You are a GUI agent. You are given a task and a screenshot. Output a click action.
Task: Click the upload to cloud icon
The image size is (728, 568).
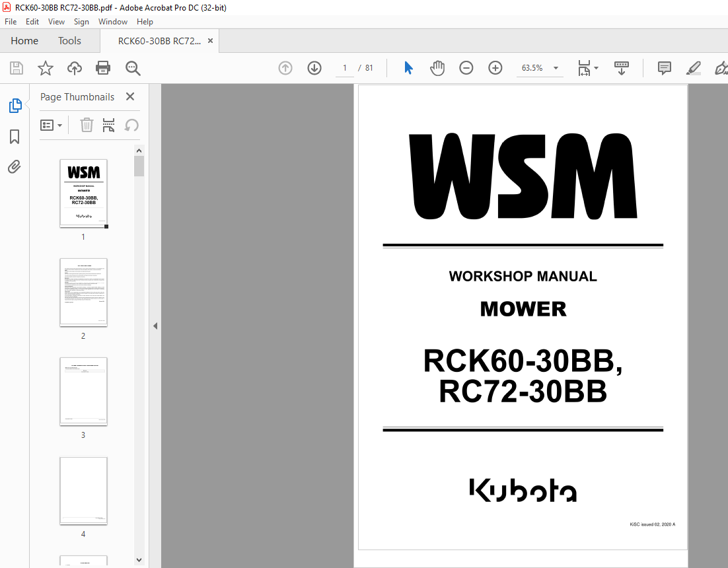[x=74, y=68]
